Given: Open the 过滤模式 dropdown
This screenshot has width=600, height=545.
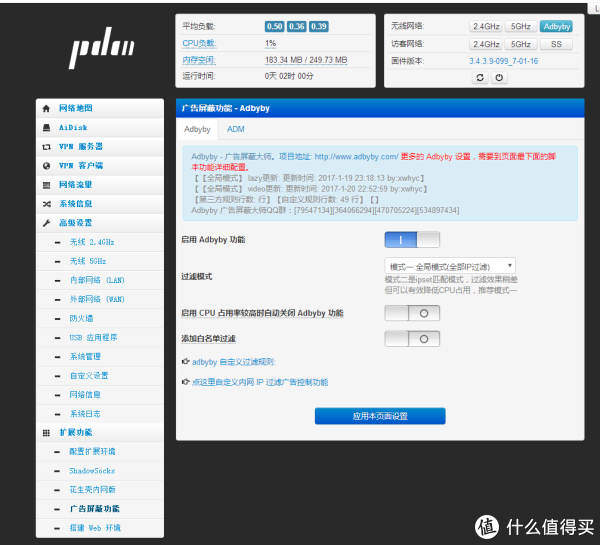Looking at the screenshot, I should [x=450, y=266].
